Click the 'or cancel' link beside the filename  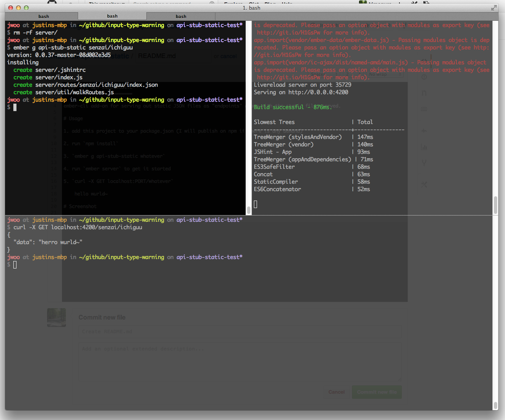tap(225, 56)
